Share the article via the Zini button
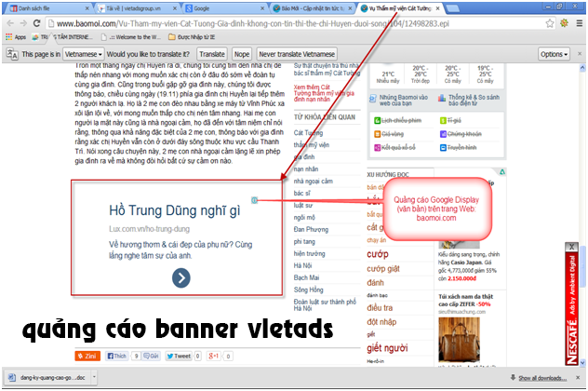Image resolution: width=588 pixels, height=391 pixels. point(87,356)
